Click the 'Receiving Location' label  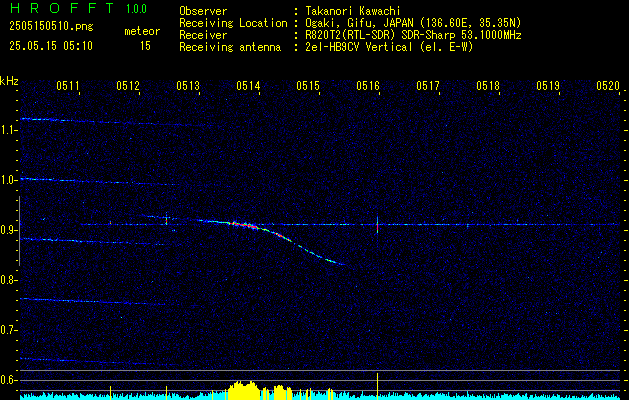coord(233,23)
